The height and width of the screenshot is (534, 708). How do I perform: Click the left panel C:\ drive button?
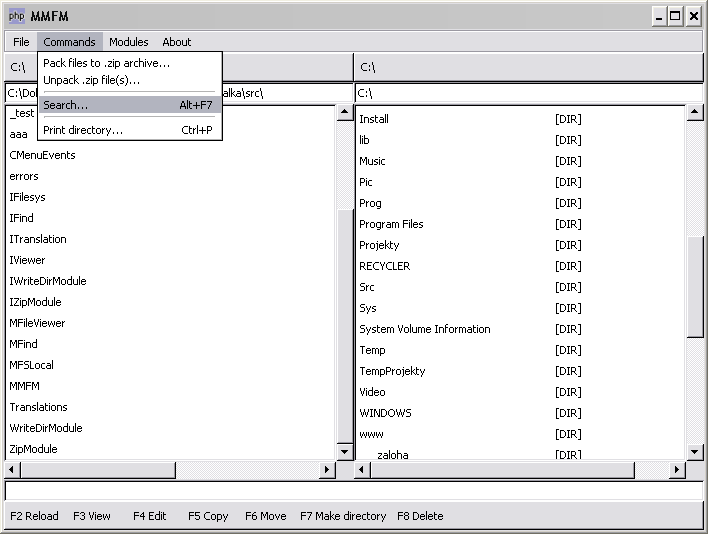tap(18, 67)
